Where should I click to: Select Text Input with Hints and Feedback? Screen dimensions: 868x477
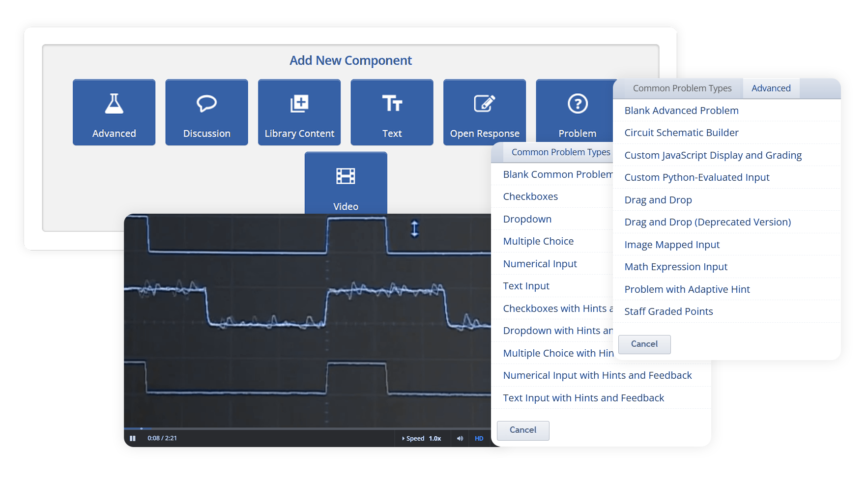pos(583,398)
